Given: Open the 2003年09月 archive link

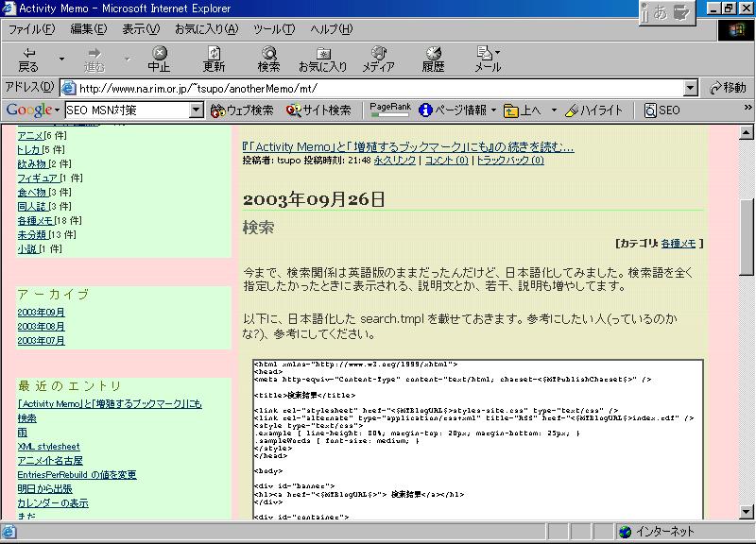Looking at the screenshot, I should 41,313.
